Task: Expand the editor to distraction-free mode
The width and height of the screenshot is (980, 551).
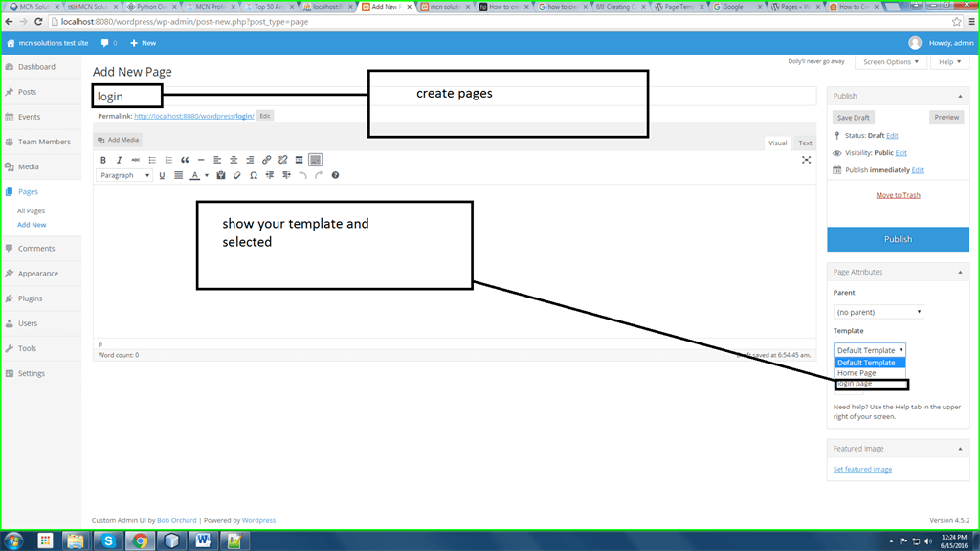Action: [807, 160]
